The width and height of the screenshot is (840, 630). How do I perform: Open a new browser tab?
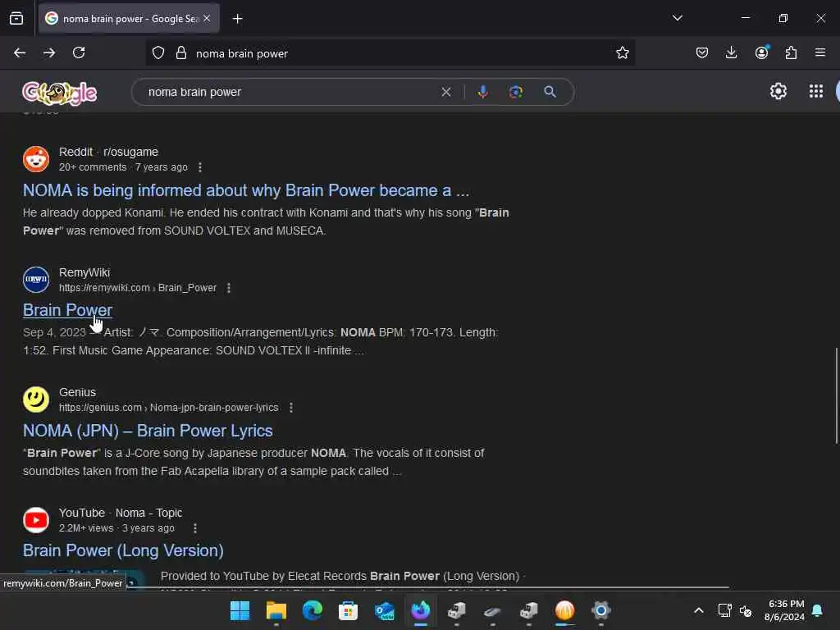pos(237,19)
